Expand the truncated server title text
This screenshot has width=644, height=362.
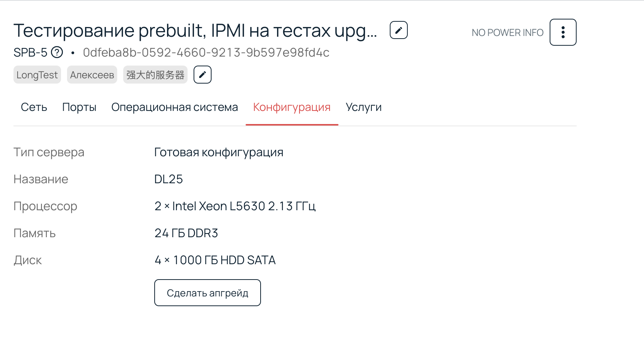(x=195, y=30)
